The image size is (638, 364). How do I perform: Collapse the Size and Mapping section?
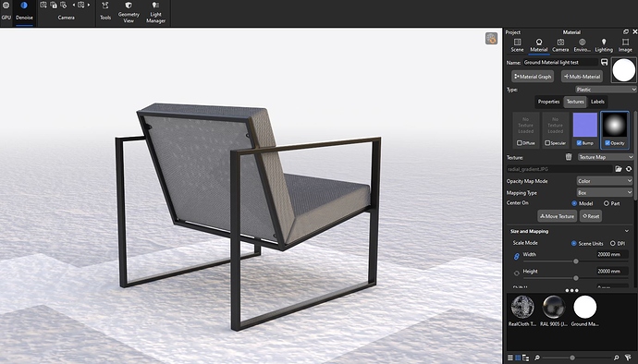click(x=627, y=231)
